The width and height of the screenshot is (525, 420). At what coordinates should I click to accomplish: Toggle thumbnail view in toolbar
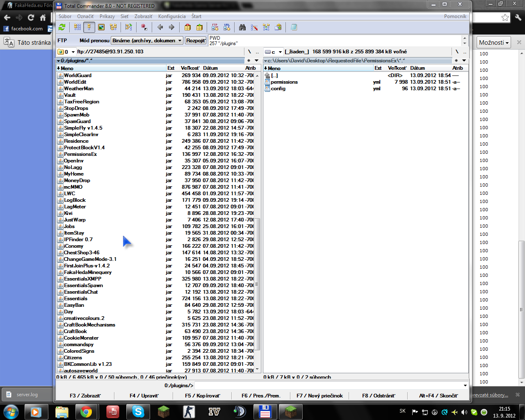[x=101, y=27]
